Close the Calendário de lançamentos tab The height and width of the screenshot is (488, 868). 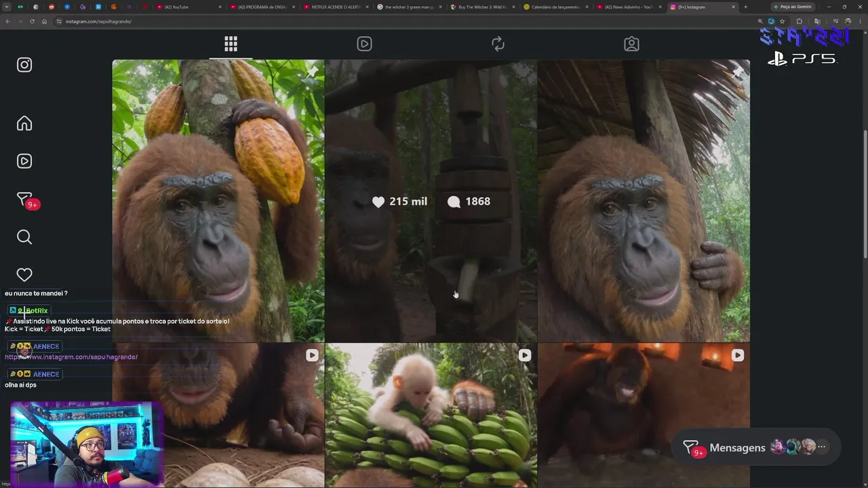point(587,7)
